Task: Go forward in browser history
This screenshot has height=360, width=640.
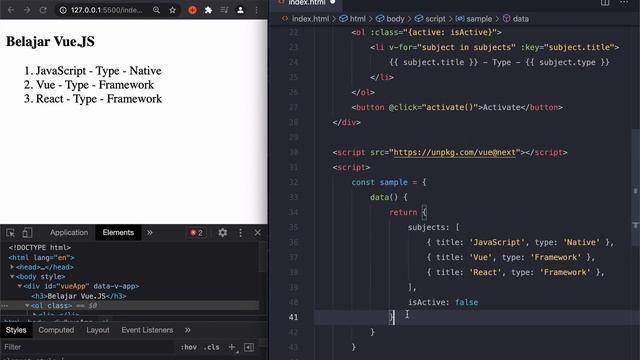Action: point(27,10)
